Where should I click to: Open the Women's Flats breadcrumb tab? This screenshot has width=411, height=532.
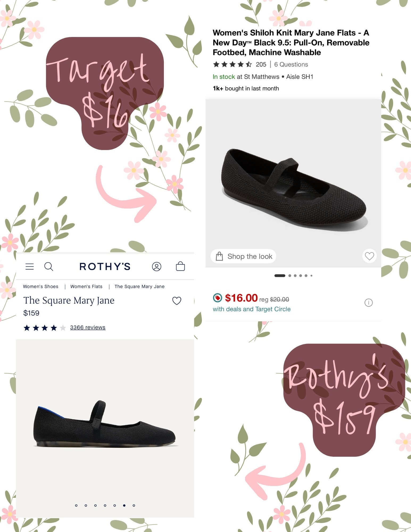coord(86,286)
